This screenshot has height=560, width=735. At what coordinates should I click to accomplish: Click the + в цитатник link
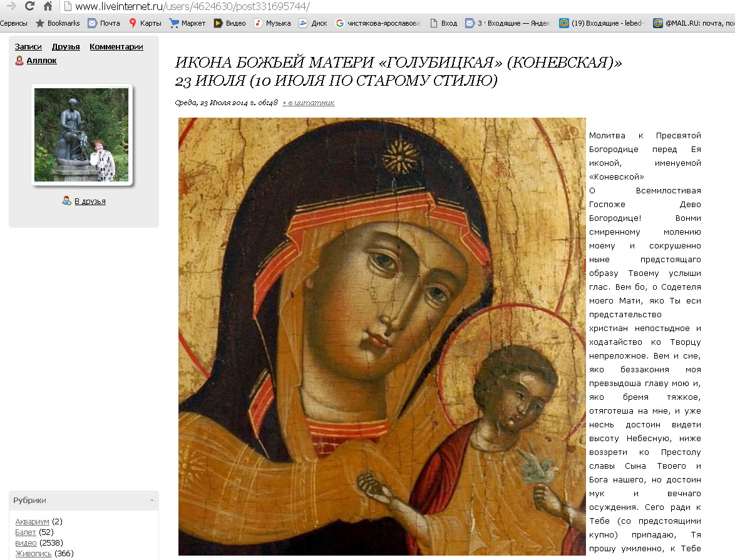(x=309, y=103)
